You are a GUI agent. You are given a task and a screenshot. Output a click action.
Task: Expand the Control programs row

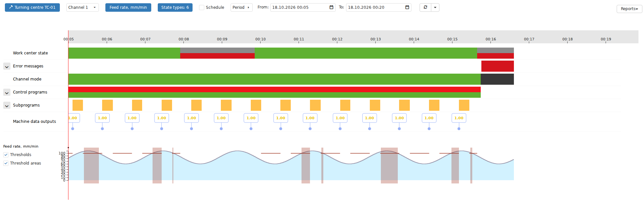7,93
